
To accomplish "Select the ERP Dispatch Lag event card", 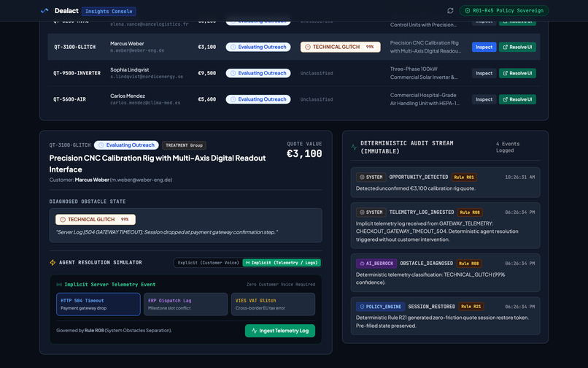I will pos(185,304).
